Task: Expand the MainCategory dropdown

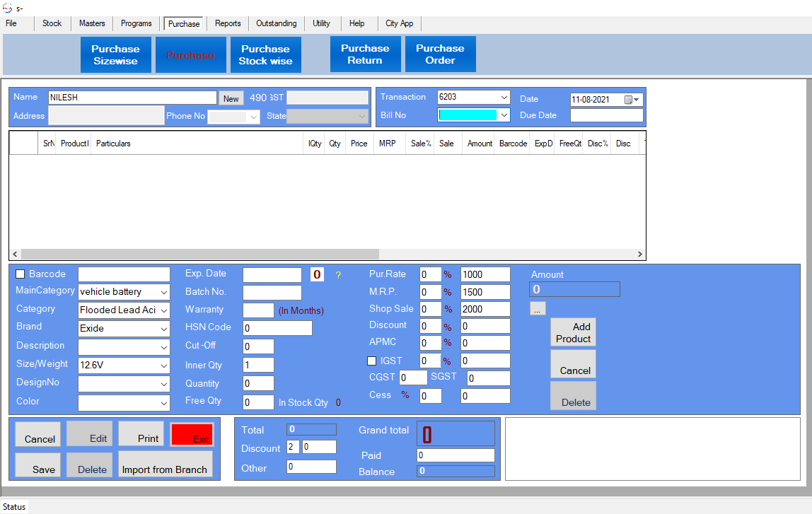Action: coord(164,292)
